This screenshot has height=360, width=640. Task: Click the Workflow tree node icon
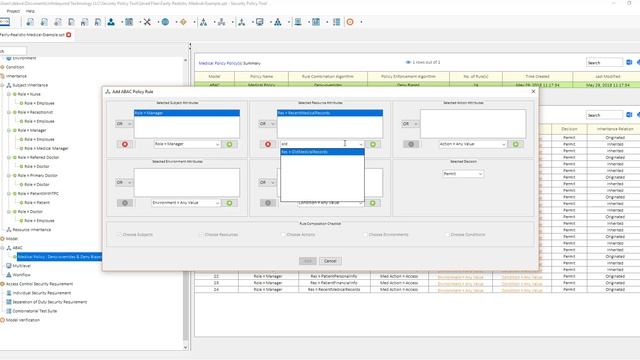(9, 275)
